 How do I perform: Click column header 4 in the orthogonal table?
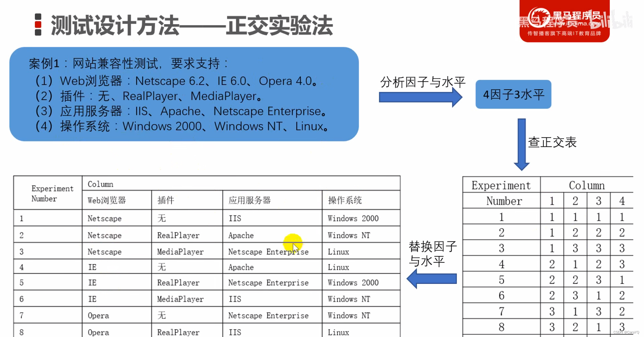[x=622, y=201]
